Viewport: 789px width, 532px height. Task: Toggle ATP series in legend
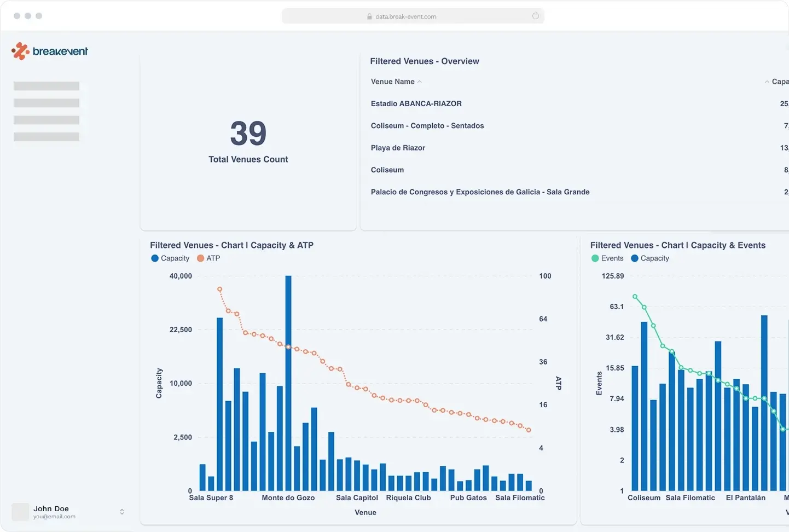pos(208,258)
